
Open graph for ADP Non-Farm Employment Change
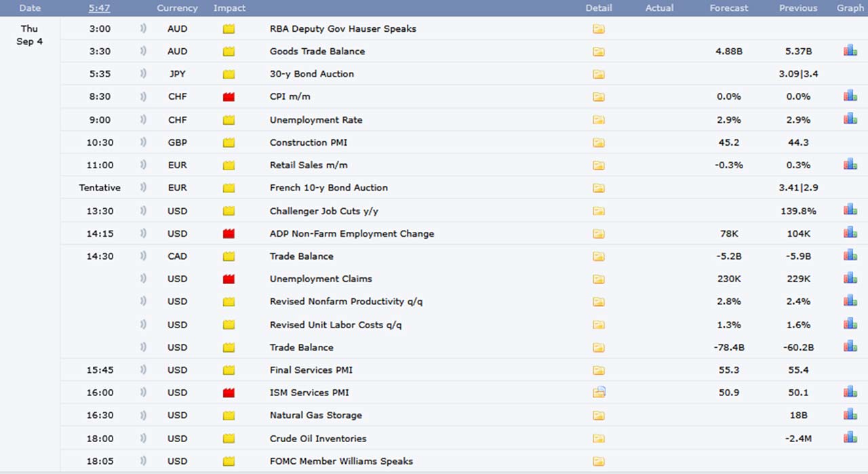tap(850, 233)
